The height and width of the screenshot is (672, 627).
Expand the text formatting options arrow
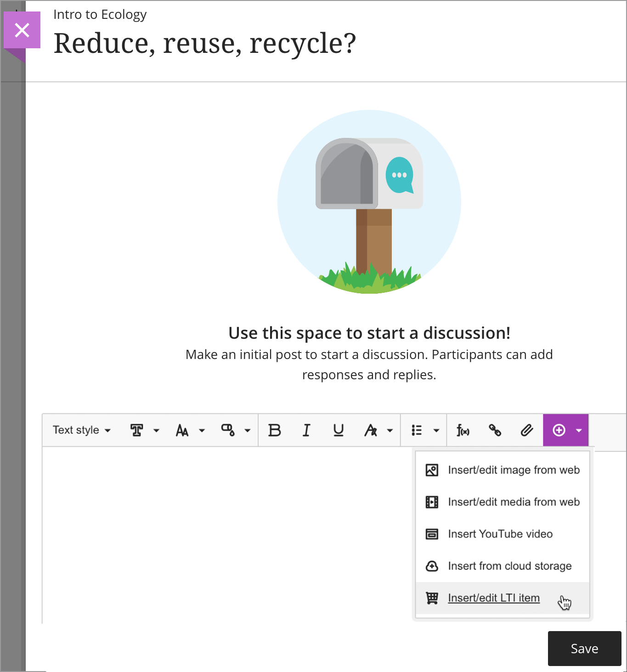pos(390,431)
